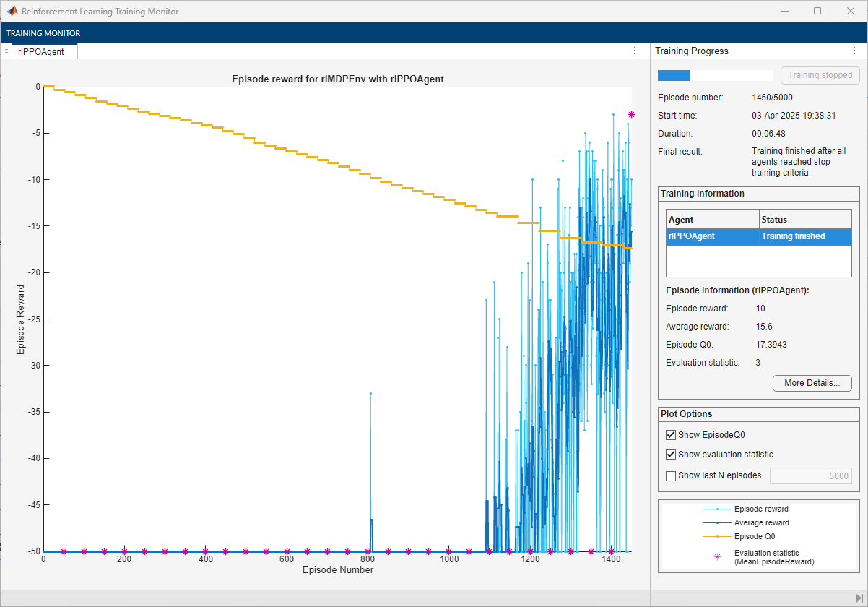Open the document list icon left of rlPPOAgent tab
Image resolution: width=868 pixels, height=607 pixels.
click(6, 51)
